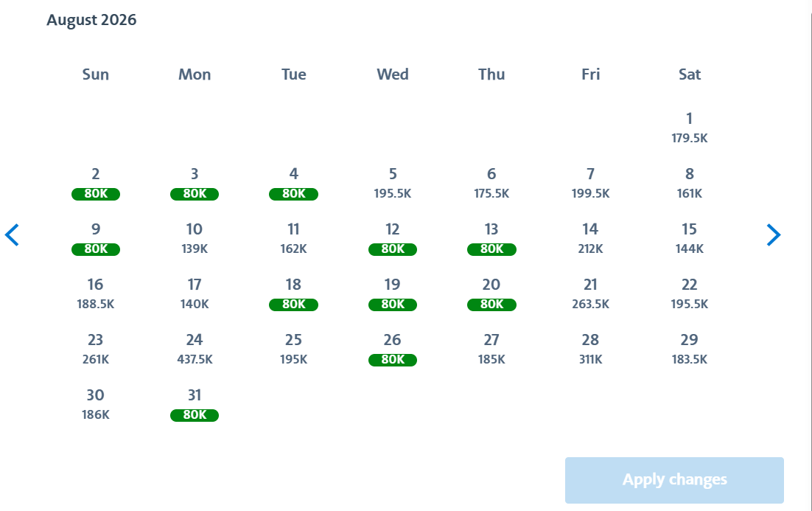Screen dimensions: 812x511
Task: Click the Apply changes button
Action: click(x=674, y=480)
